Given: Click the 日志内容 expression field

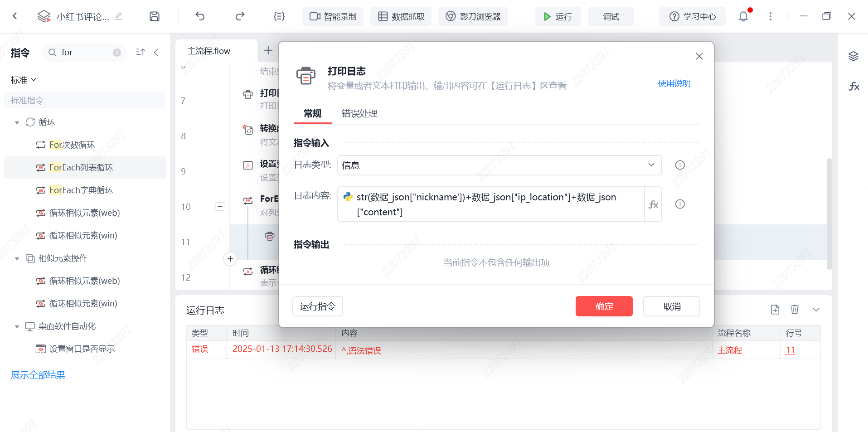Looking at the screenshot, I should 491,204.
